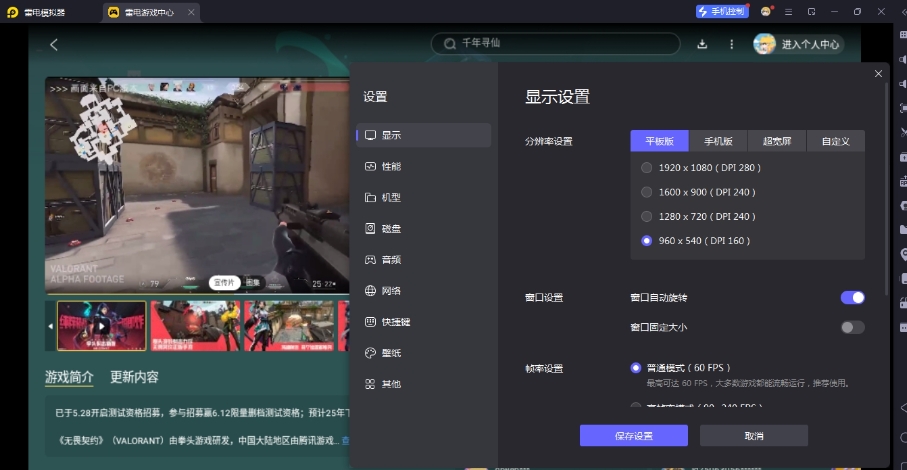
Task: Toggle 窗口自动旋转 switch off
Action: (x=853, y=297)
